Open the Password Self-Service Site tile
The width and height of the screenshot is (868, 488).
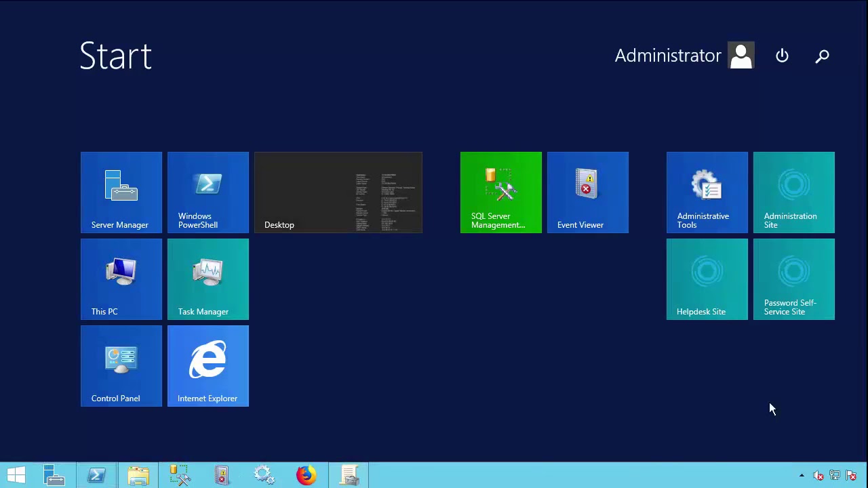794,279
